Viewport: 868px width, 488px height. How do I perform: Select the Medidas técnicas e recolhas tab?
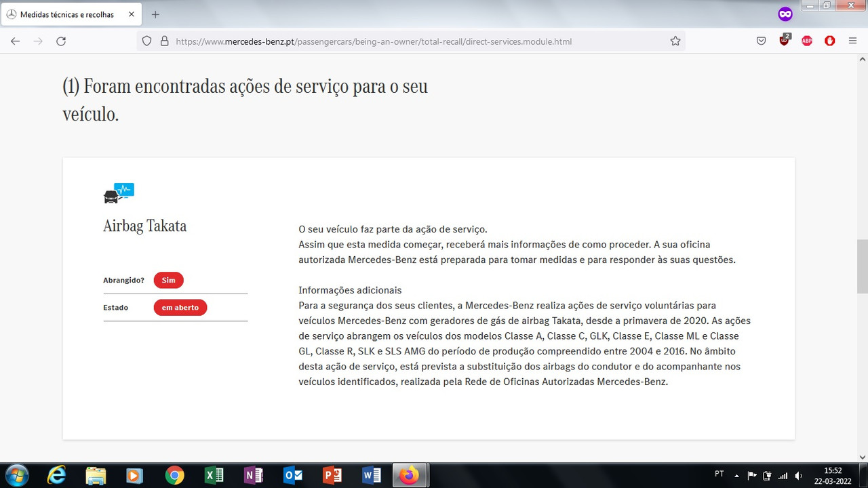pyautogui.click(x=73, y=14)
